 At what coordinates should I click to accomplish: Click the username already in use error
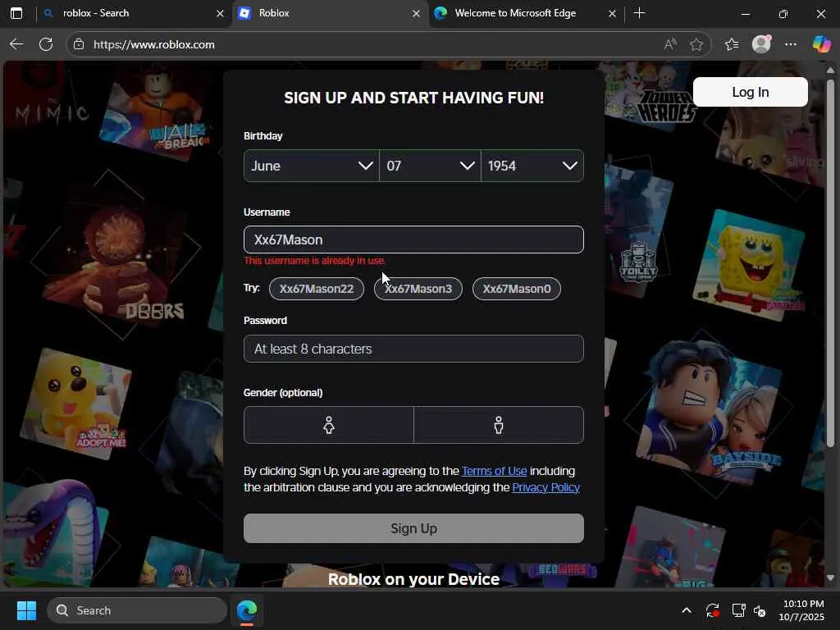[x=314, y=261]
